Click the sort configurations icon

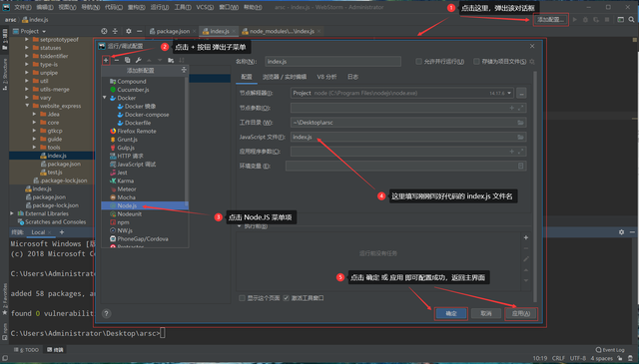click(182, 60)
